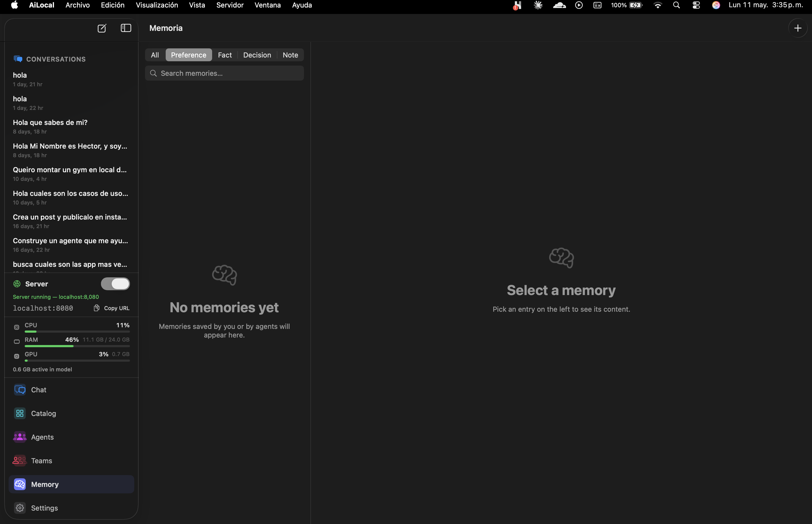Click the cloud icon in menu bar
Screen dimensions: 812x524
coord(559,5)
